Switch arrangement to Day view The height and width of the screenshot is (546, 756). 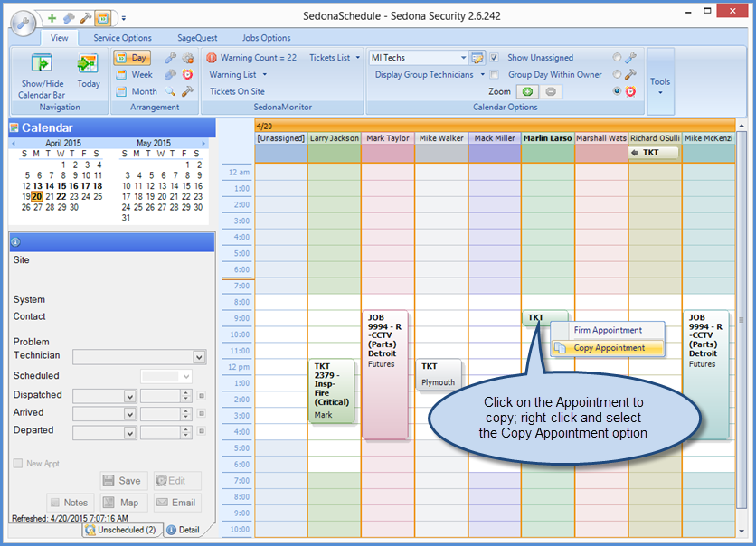pos(132,58)
